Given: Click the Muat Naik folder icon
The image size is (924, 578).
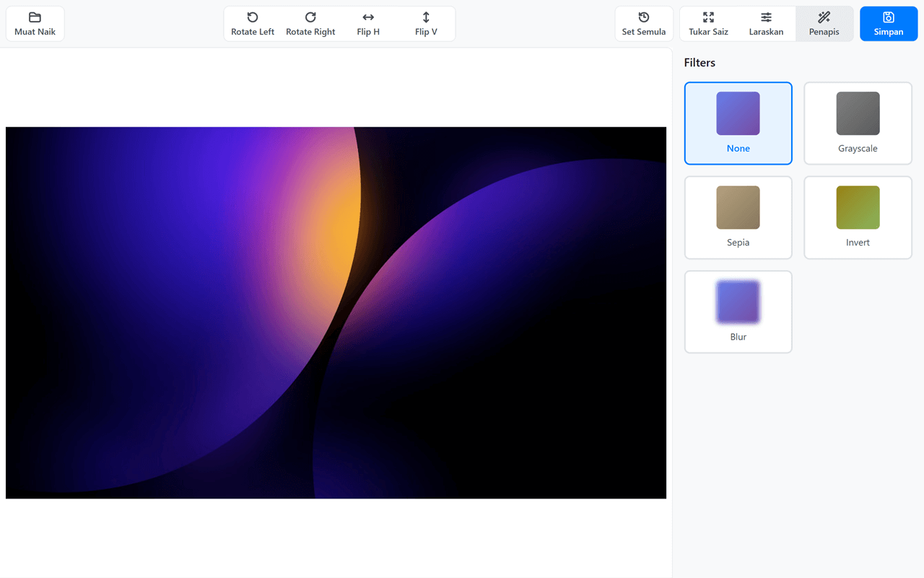Looking at the screenshot, I should (x=35, y=17).
